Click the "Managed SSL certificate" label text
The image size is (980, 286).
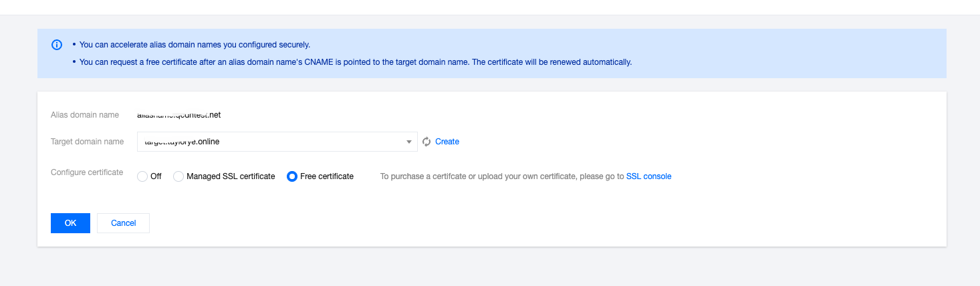231,176
